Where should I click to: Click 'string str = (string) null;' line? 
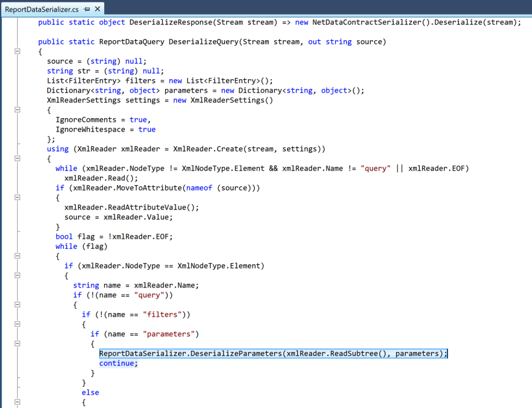click(x=105, y=71)
